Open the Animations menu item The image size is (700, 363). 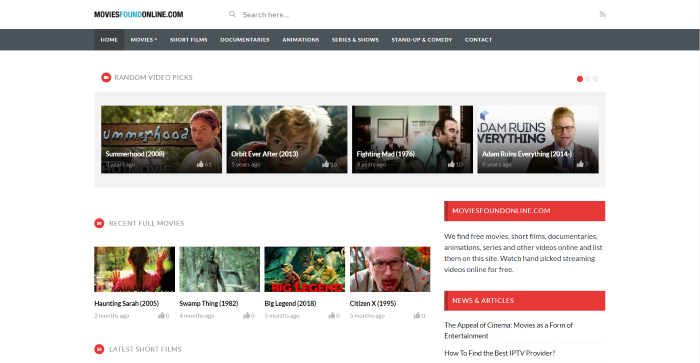[x=300, y=40]
